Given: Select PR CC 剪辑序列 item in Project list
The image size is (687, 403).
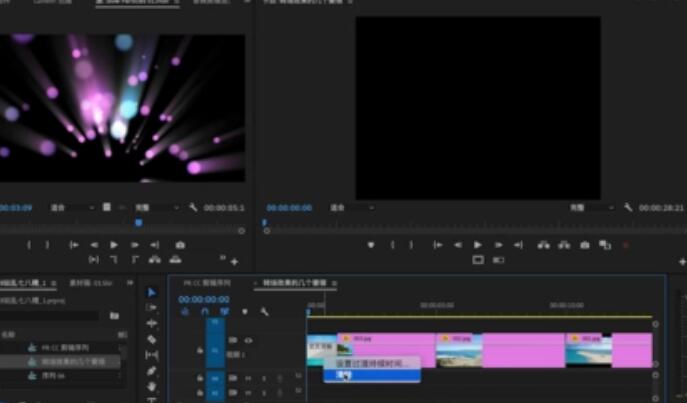Looking at the screenshot, I should pyautogui.click(x=65, y=348).
